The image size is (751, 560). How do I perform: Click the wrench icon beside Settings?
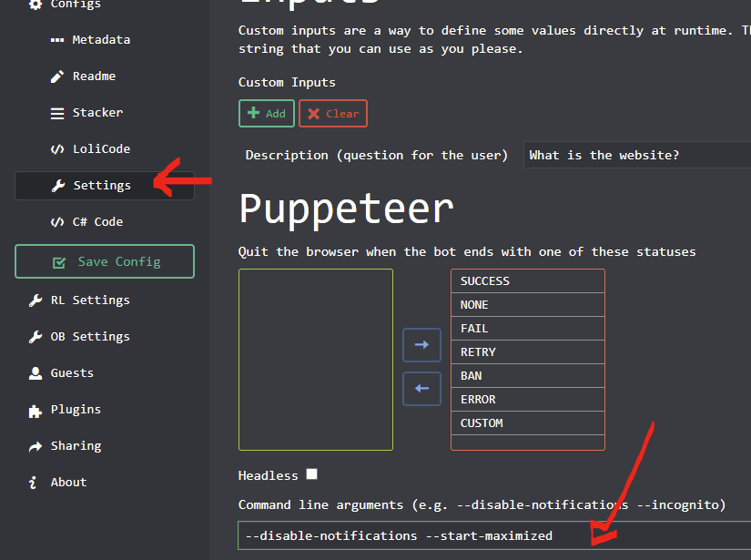58,186
